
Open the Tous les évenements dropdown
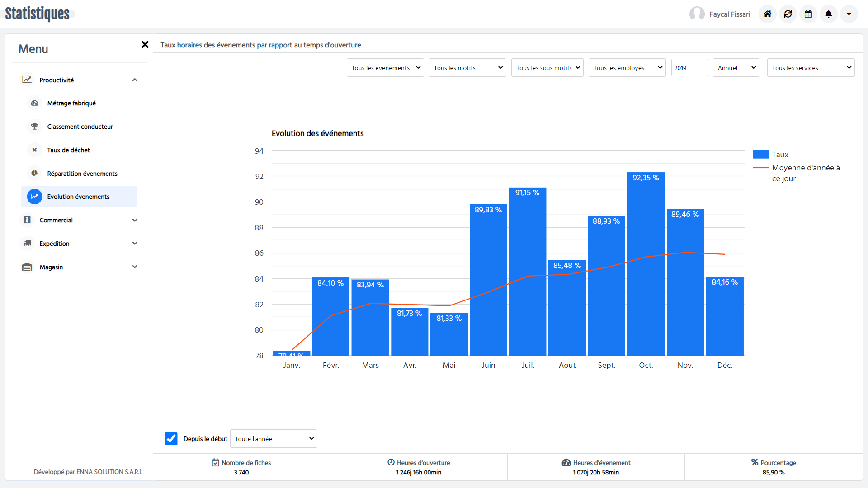(x=385, y=68)
